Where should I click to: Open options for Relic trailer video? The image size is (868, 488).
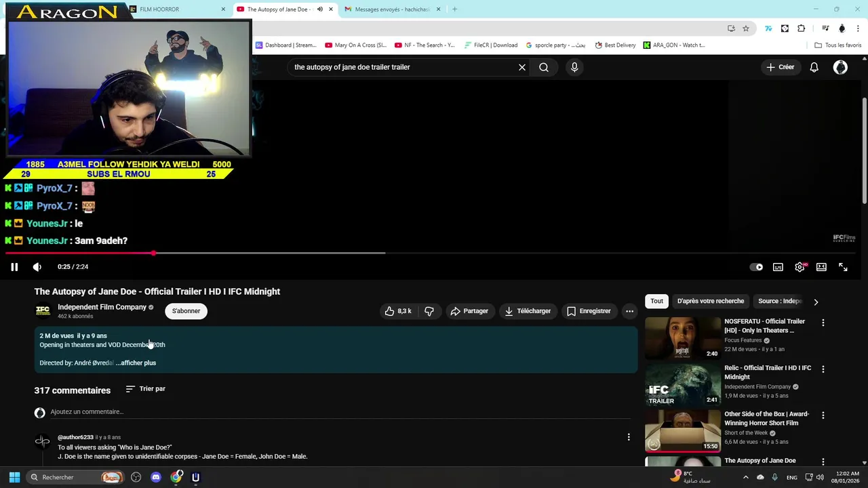tap(823, 369)
